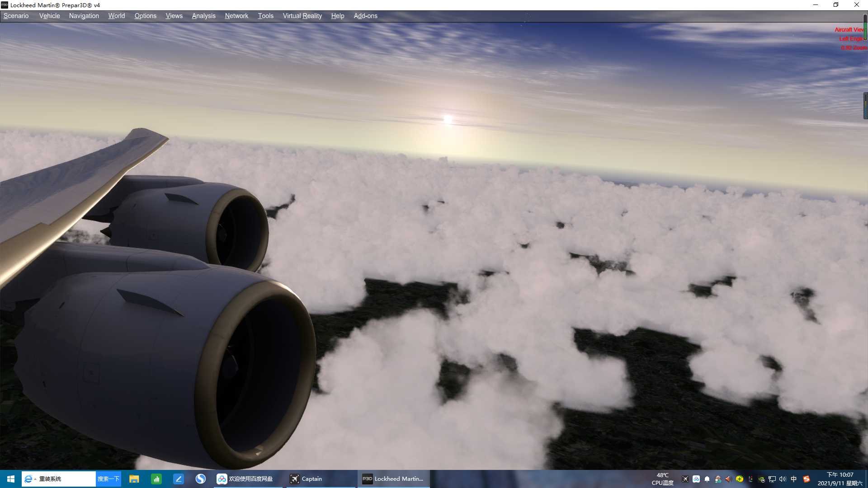
Task: Open the blue pen app on the taskbar
Action: (x=179, y=479)
